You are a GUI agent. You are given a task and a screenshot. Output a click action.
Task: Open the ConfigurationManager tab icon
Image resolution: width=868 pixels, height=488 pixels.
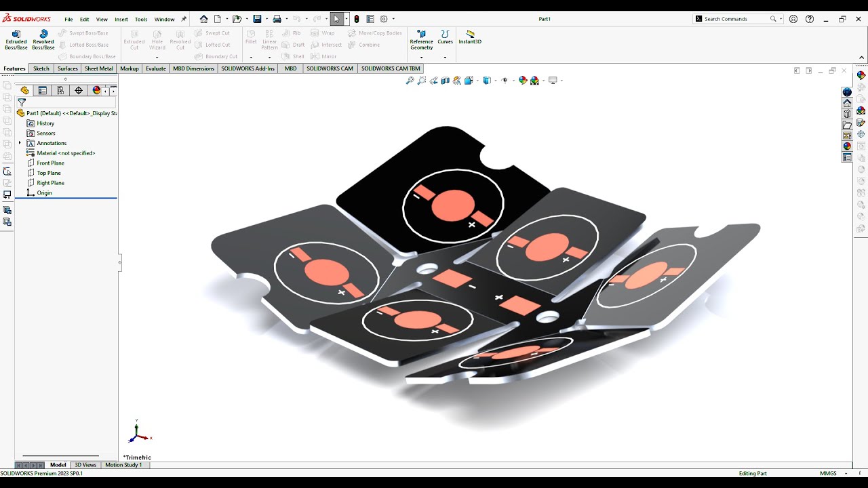(x=60, y=90)
